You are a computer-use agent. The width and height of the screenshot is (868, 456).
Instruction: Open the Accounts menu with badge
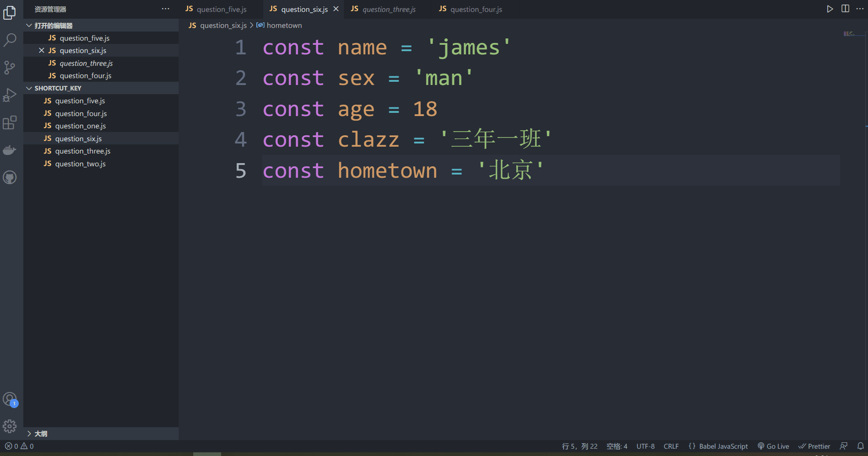coord(10,399)
